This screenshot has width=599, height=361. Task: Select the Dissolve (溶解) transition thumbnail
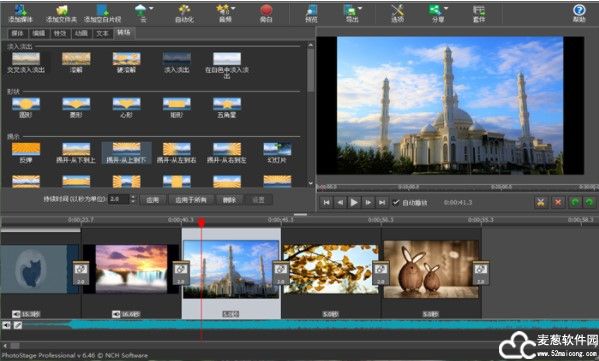76,63
